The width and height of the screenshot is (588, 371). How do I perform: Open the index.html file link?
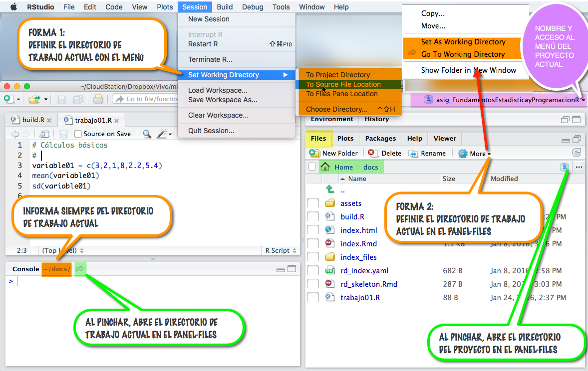click(358, 230)
